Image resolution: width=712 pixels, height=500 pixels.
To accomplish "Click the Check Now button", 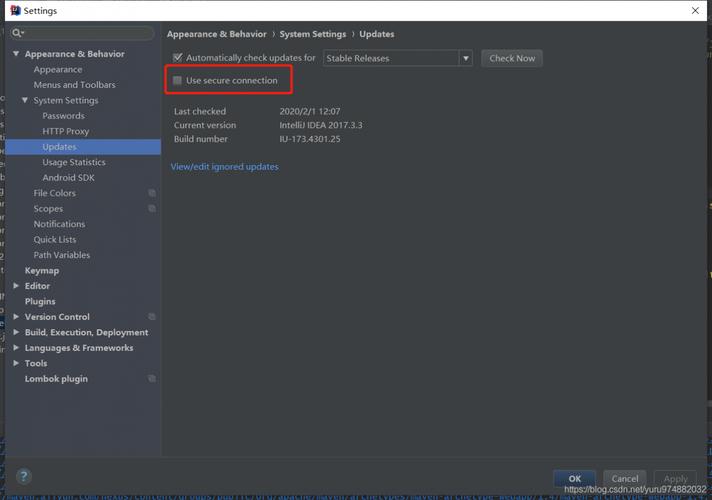I will point(512,58).
